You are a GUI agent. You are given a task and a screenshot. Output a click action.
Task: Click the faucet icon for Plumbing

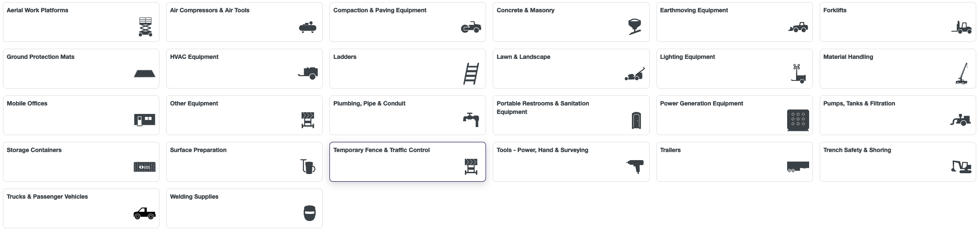[471, 119]
